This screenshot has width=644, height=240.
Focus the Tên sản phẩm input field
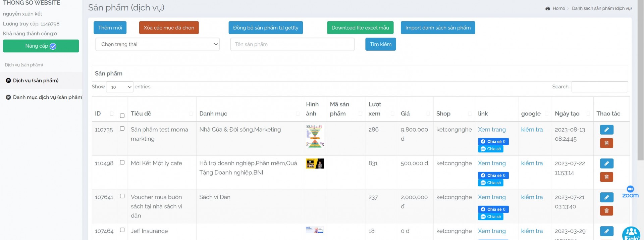click(292, 44)
